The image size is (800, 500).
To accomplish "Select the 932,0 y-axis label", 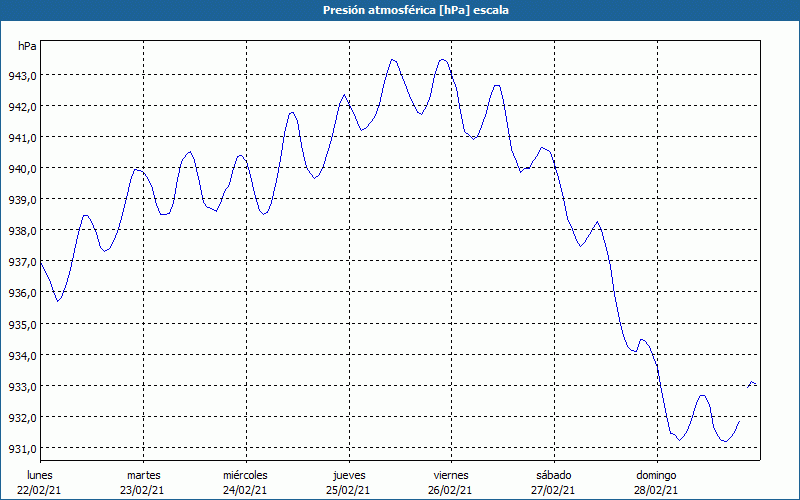I will (22, 418).
